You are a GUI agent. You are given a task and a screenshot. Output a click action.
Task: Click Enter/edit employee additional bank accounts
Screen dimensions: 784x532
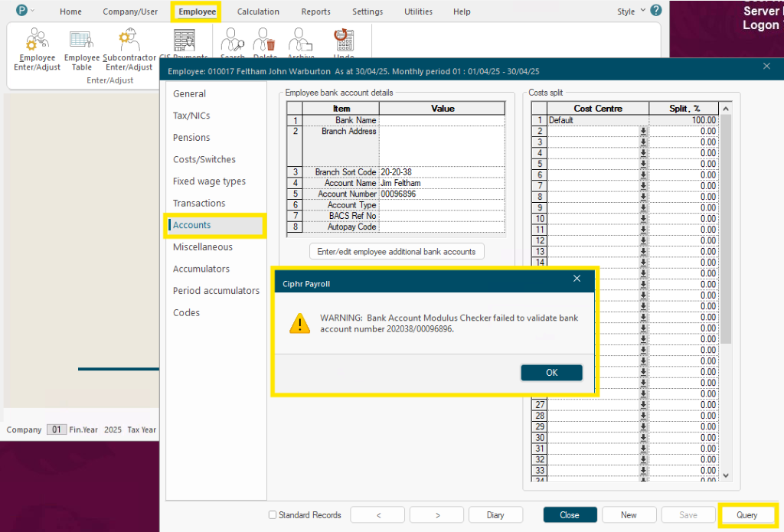(x=397, y=252)
